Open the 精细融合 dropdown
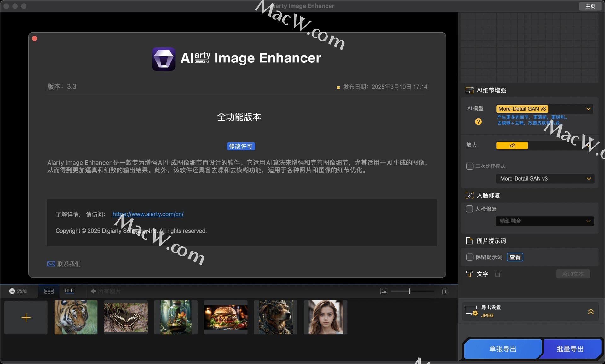605x364 pixels. 545,221
